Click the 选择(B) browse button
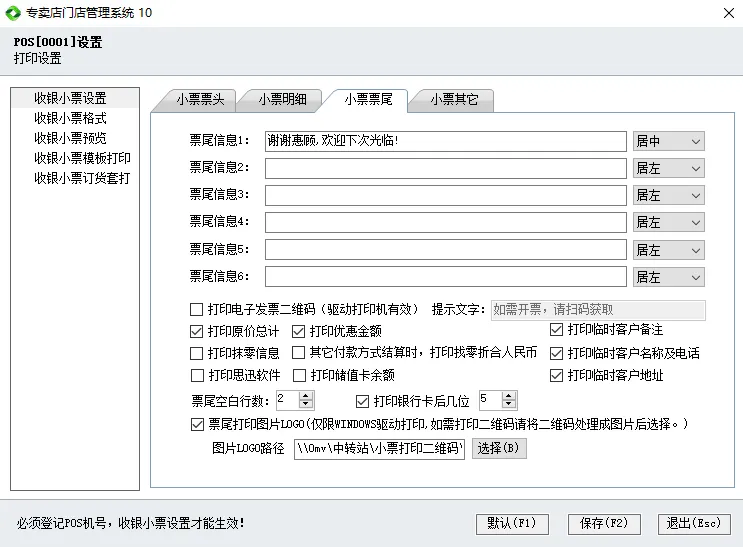Viewport: 743px width, 547px height. click(499, 448)
